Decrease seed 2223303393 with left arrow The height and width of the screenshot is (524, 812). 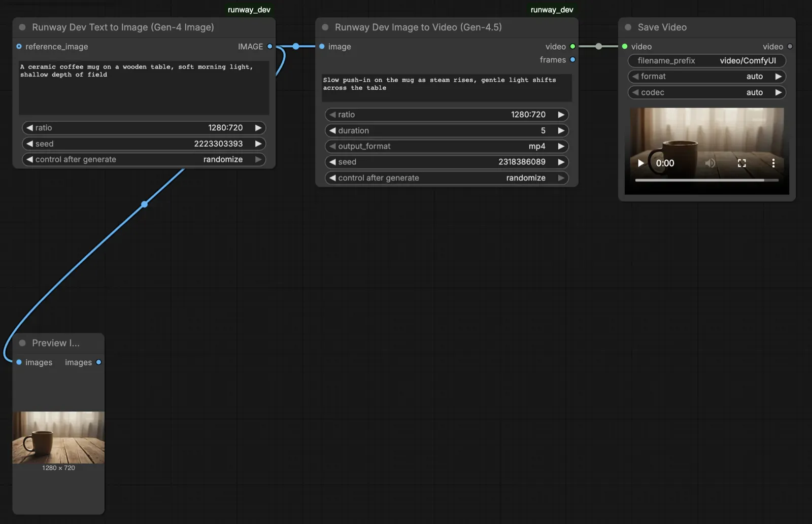29,144
